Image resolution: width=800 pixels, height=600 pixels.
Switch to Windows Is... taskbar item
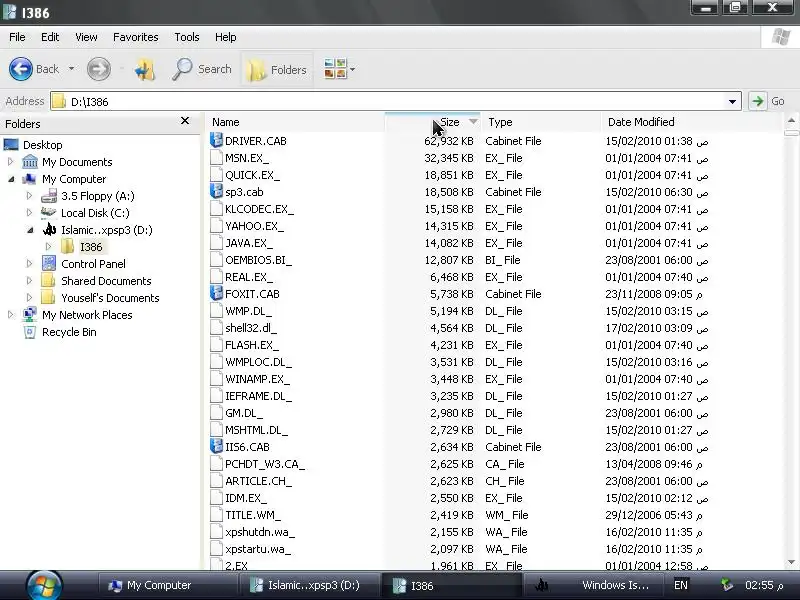tap(592, 585)
